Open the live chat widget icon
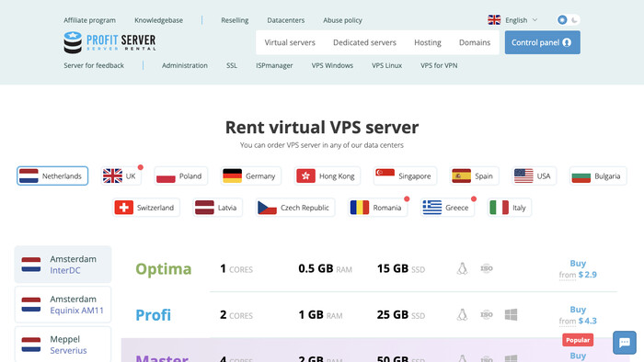Screen dimensions: 644x362 tap(625, 342)
